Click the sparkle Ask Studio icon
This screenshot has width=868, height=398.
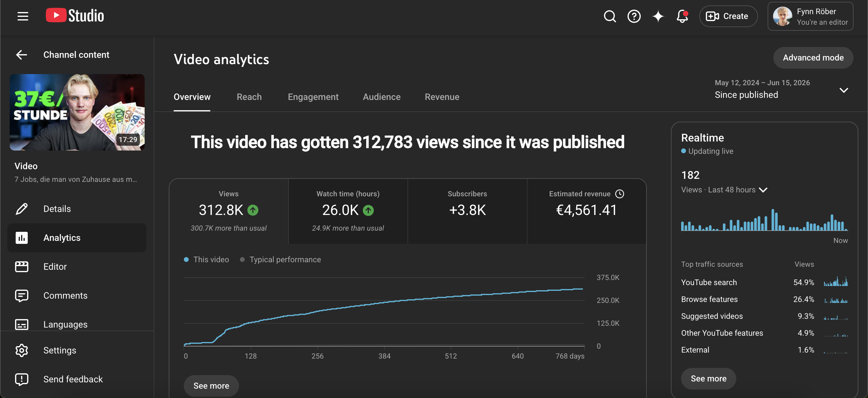tap(658, 16)
